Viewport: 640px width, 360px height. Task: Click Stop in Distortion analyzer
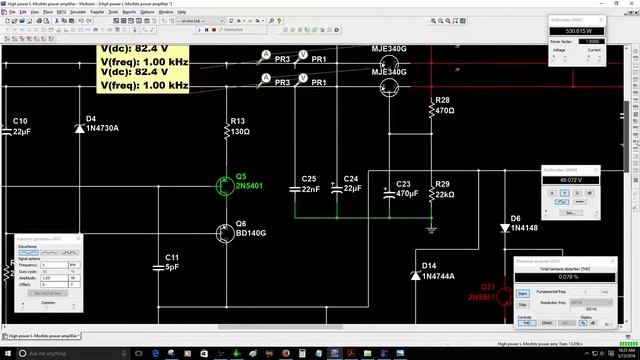click(x=522, y=305)
